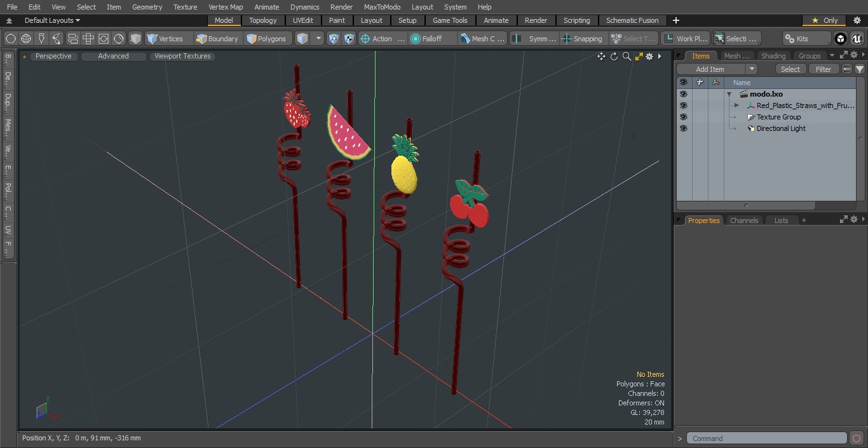Viewport: 868px width, 448px height.
Task: Select the Directional Light item
Action: click(781, 128)
